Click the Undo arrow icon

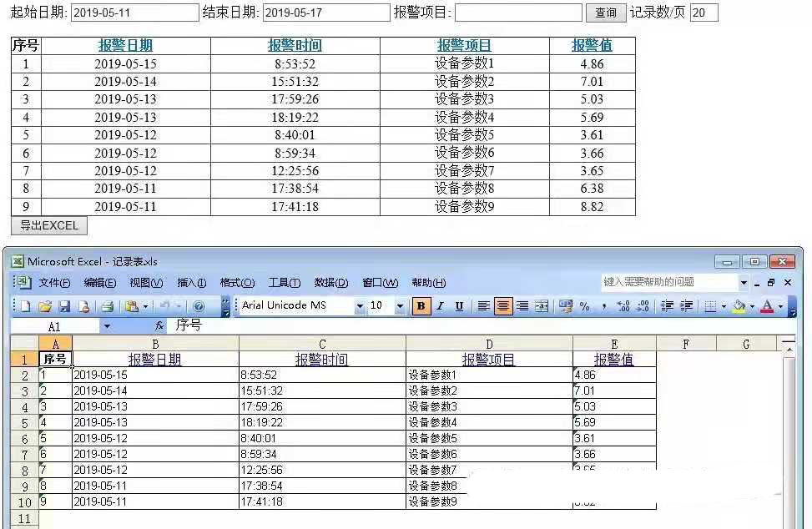164,306
